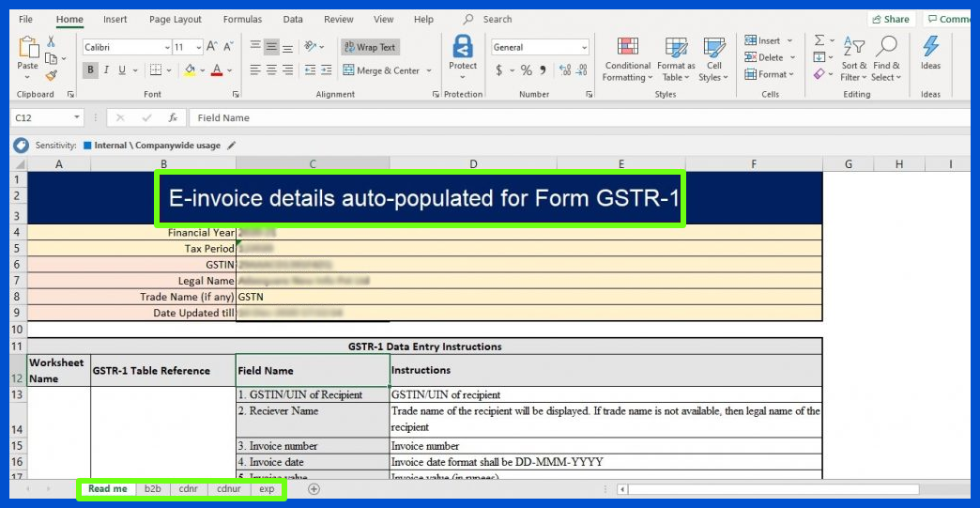Toggle Underline formatting
This screenshot has width=980, height=508.
pos(122,70)
